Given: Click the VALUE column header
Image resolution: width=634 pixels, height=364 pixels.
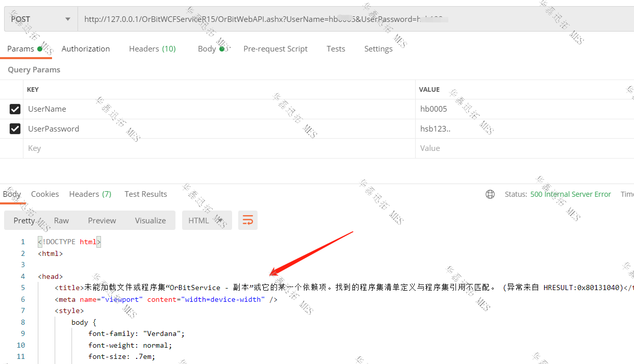Looking at the screenshot, I should click(429, 90).
